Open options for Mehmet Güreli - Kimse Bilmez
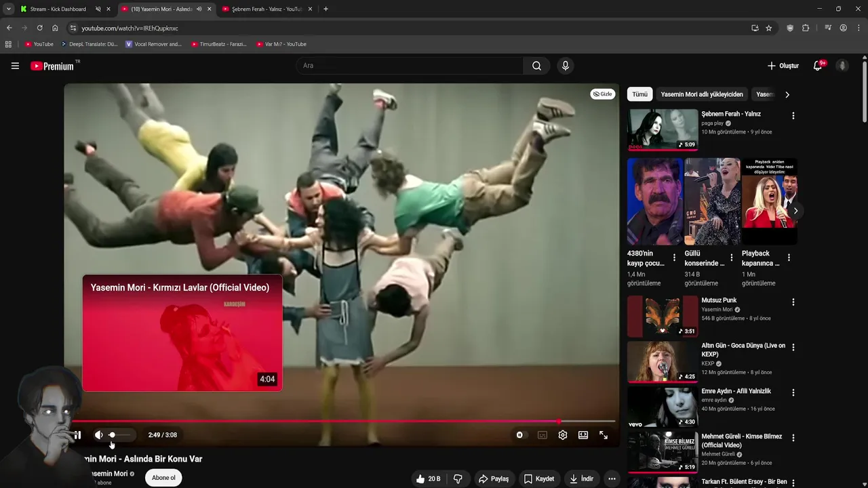Viewport: 868px width, 488px height. [793, 438]
